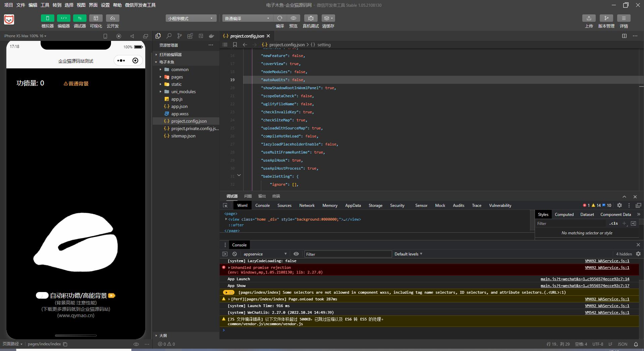The height and width of the screenshot is (351, 644).
Task: Expand the pages folder
Action: click(177, 77)
